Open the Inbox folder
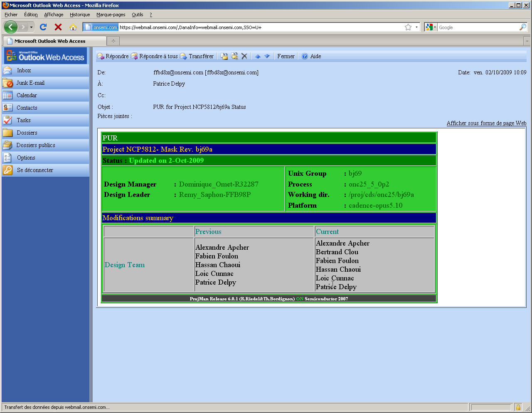 (x=24, y=71)
